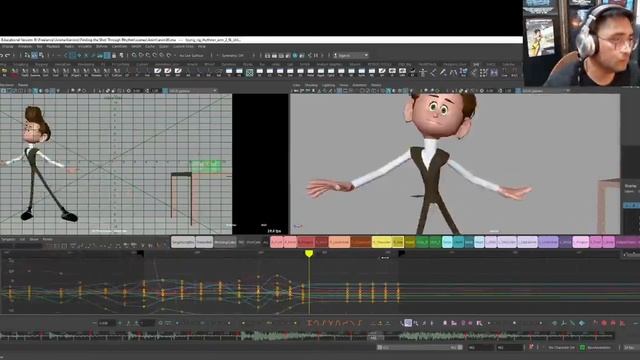Select the wide bright yellow picker swatch
This screenshot has height=360, width=640.
[382, 242]
